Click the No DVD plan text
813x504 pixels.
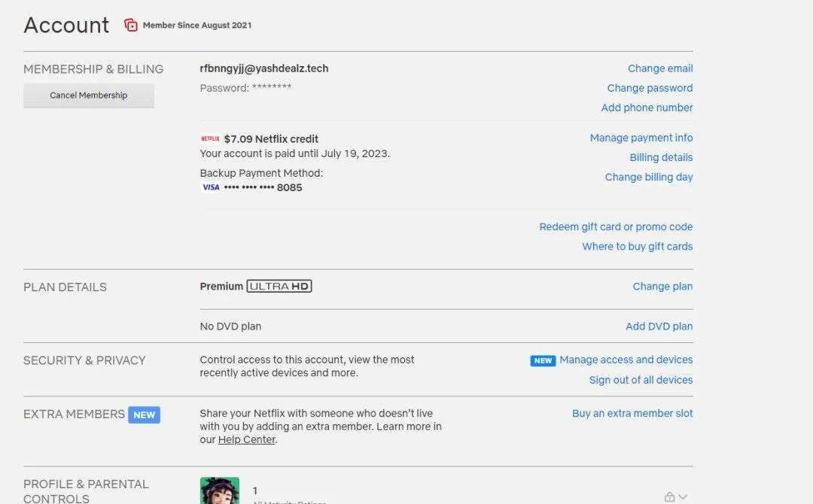[230, 326]
